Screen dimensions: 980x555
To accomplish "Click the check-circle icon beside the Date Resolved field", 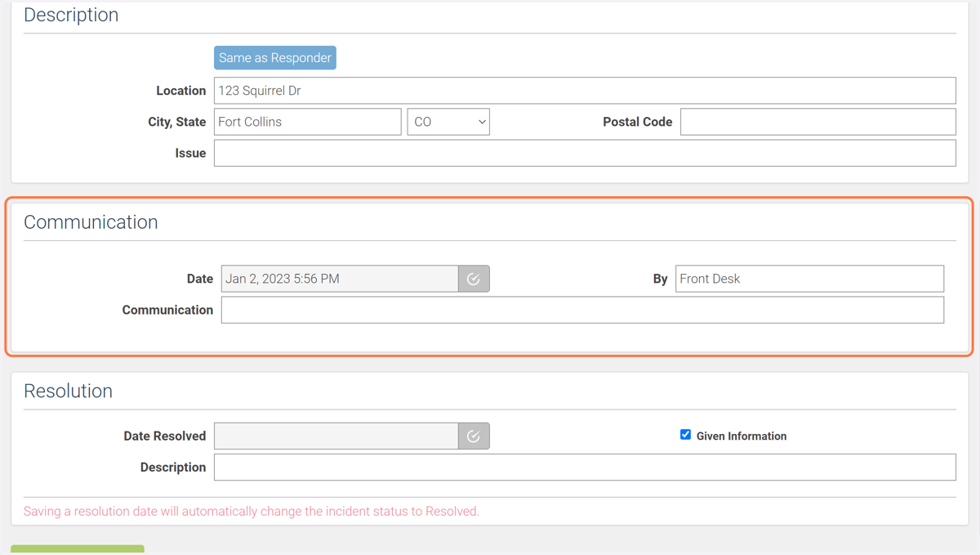I will (x=474, y=436).
